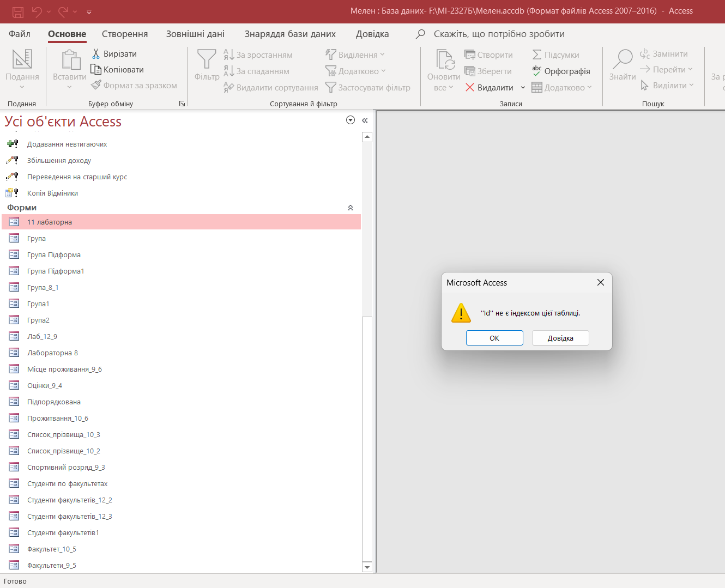Click the Видалити red X icon
Screen dimensions: 725x588
point(470,87)
